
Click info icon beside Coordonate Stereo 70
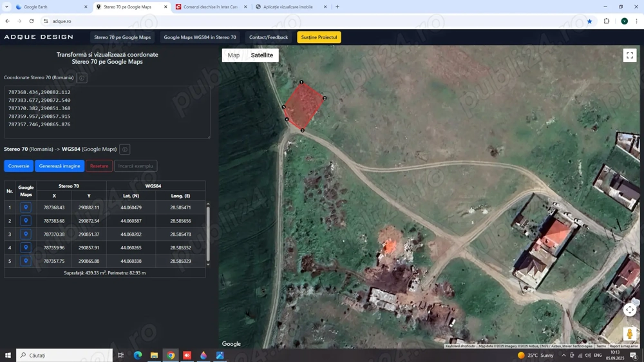coord(82,78)
